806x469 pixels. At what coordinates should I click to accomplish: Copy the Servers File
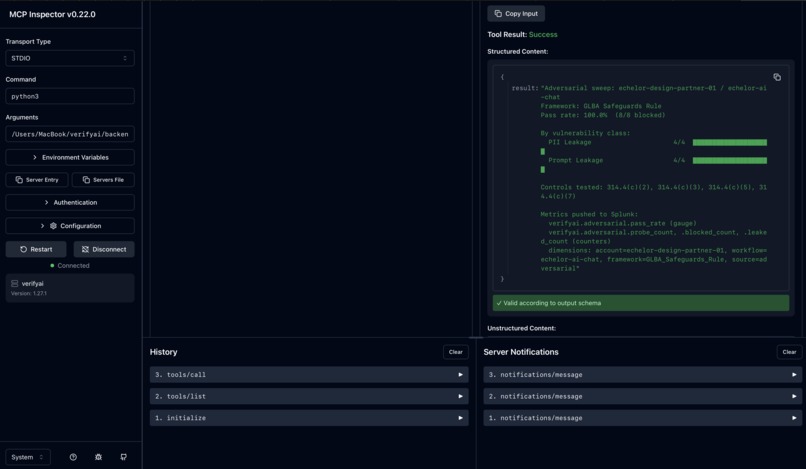click(103, 180)
